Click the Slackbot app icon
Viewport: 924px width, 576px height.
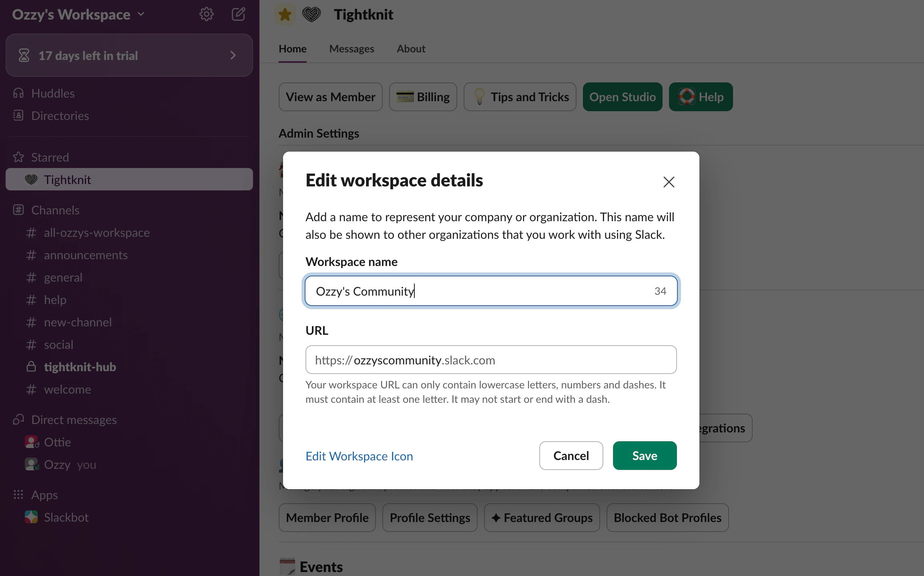[32, 517]
